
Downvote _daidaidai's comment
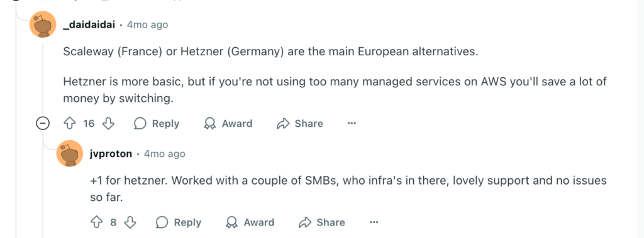pyautogui.click(x=108, y=124)
